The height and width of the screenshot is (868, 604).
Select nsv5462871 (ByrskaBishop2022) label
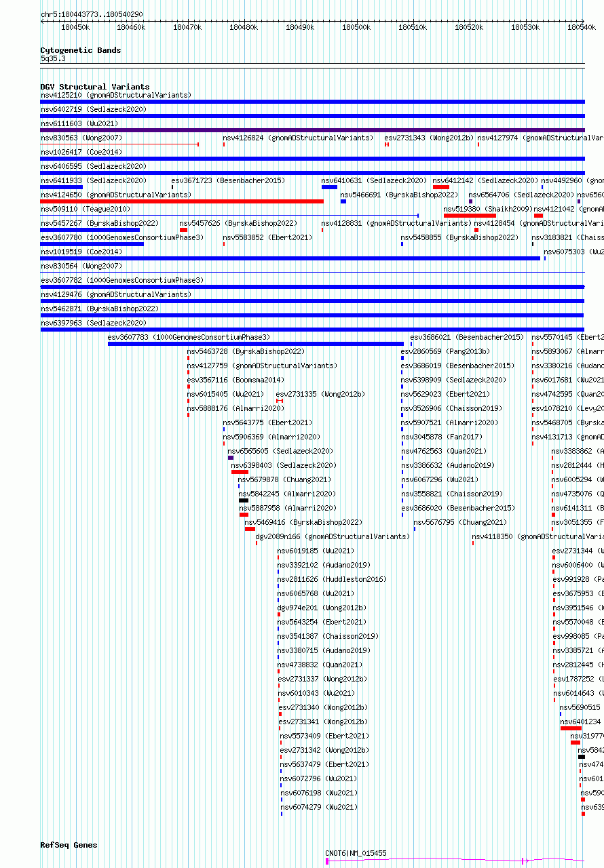pyautogui.click(x=100, y=309)
